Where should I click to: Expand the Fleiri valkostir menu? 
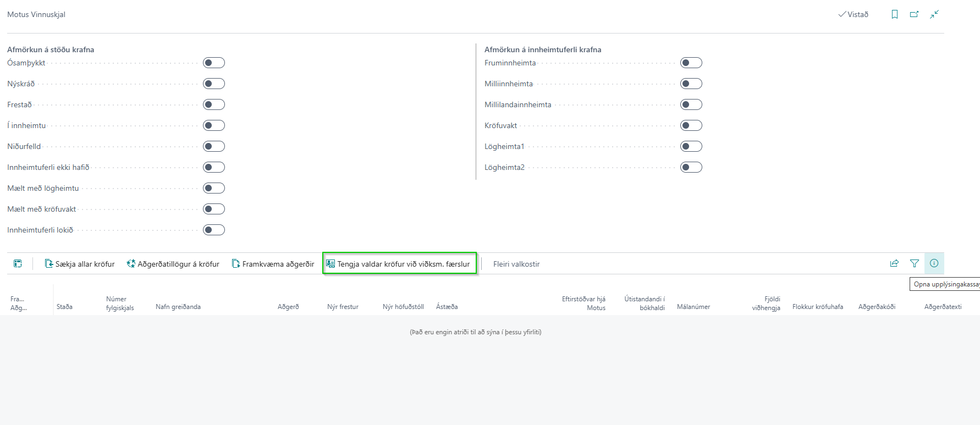click(516, 264)
